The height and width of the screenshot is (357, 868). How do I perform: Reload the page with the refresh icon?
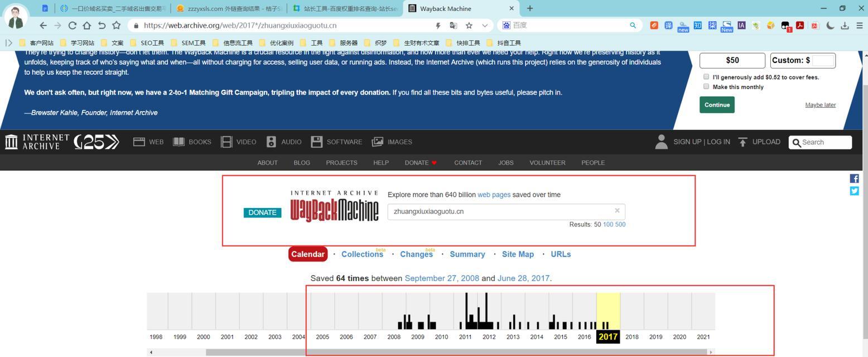[72, 25]
